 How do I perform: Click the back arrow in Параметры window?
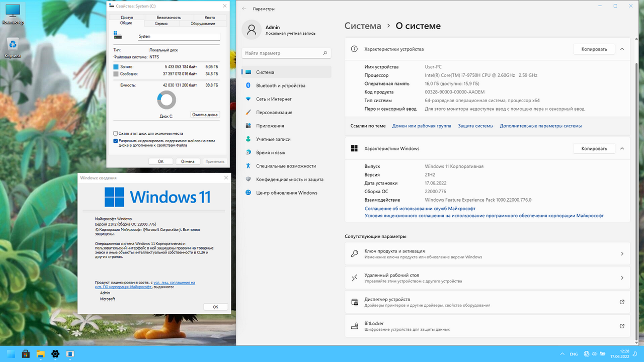[244, 9]
